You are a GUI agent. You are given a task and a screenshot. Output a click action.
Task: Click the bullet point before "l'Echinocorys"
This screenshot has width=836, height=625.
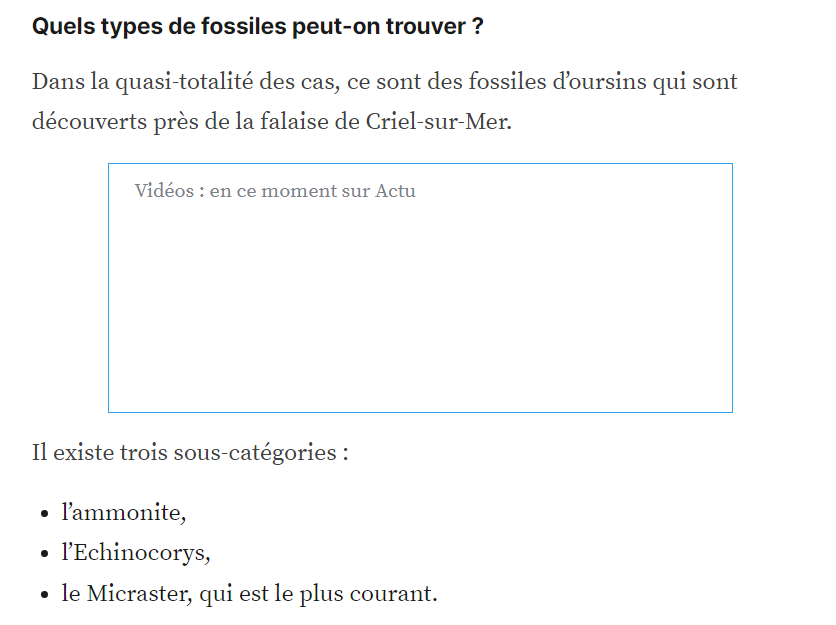coord(45,554)
